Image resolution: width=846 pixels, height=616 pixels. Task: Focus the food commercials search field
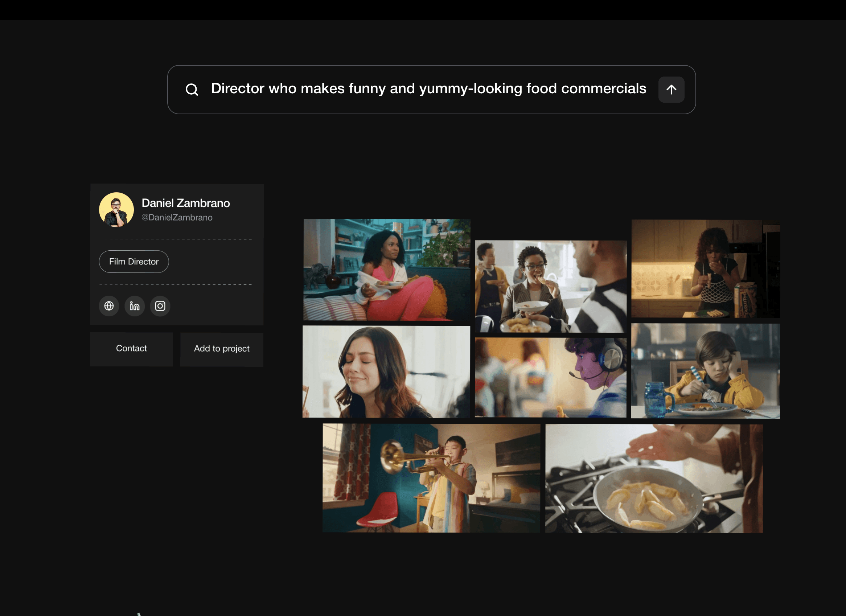pyautogui.click(x=428, y=89)
